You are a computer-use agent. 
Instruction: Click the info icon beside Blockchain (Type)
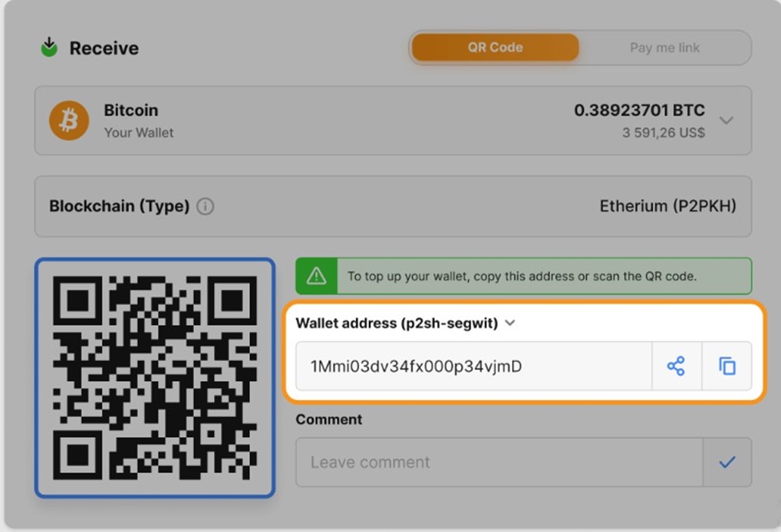tap(205, 207)
